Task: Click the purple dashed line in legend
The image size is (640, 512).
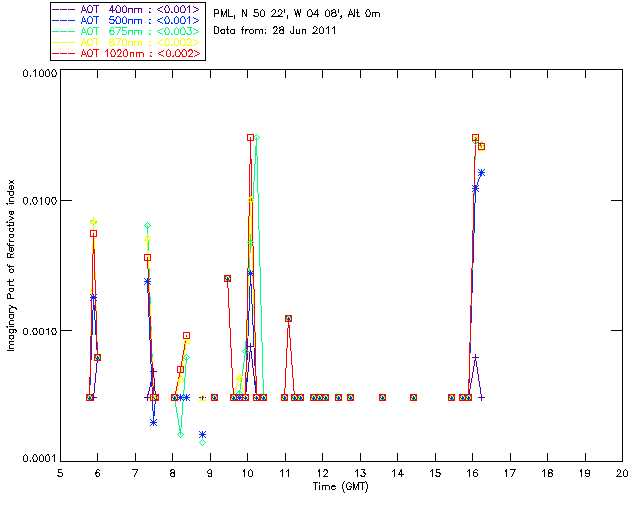Action: 64,9
